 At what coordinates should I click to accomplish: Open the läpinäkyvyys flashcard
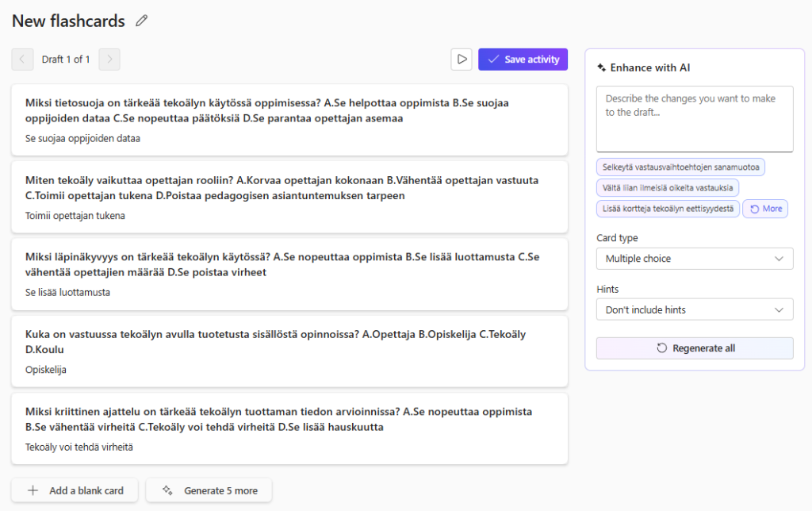pyautogui.click(x=289, y=274)
